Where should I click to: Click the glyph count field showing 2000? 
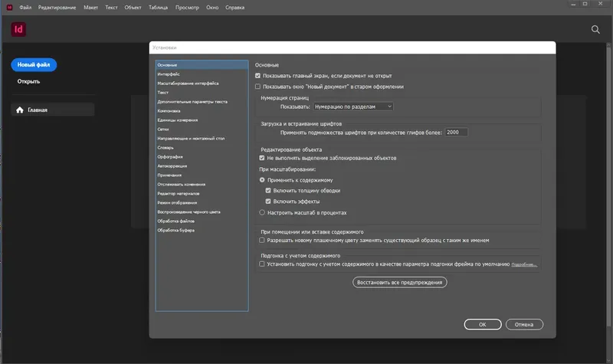456,132
